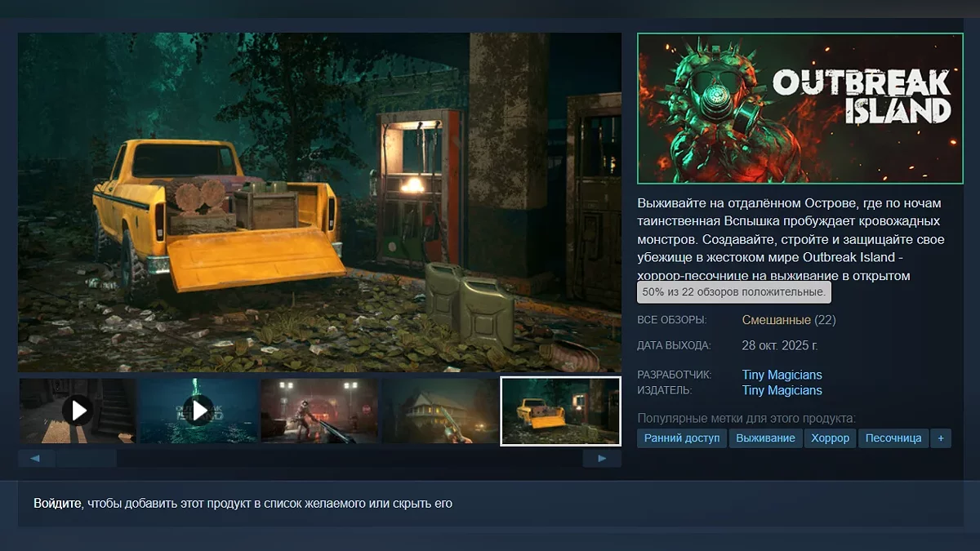Image resolution: width=980 pixels, height=551 pixels.
Task: Select the Песочница tag
Action: tap(893, 438)
